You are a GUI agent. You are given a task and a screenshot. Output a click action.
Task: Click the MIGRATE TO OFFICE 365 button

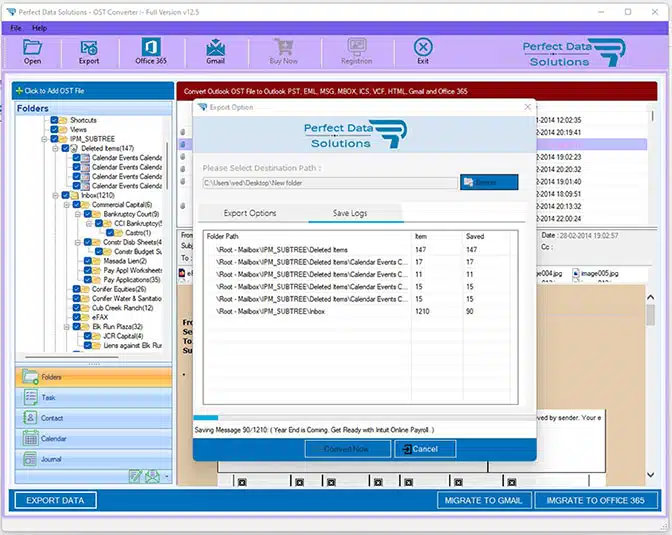[596, 500]
